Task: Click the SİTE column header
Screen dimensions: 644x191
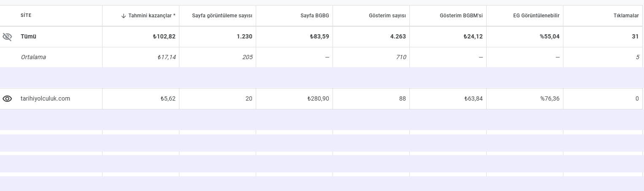Action: pyautogui.click(x=26, y=16)
